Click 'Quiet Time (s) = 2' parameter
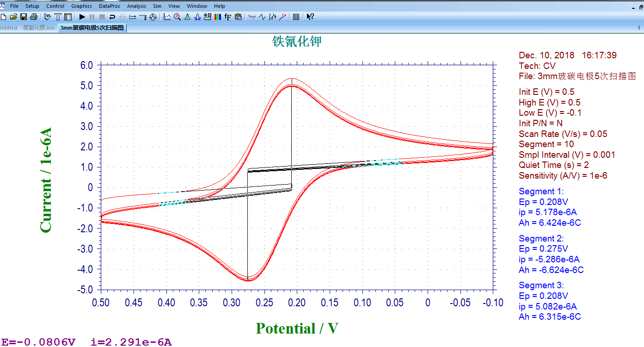The height and width of the screenshot is (347, 644). tap(554, 165)
